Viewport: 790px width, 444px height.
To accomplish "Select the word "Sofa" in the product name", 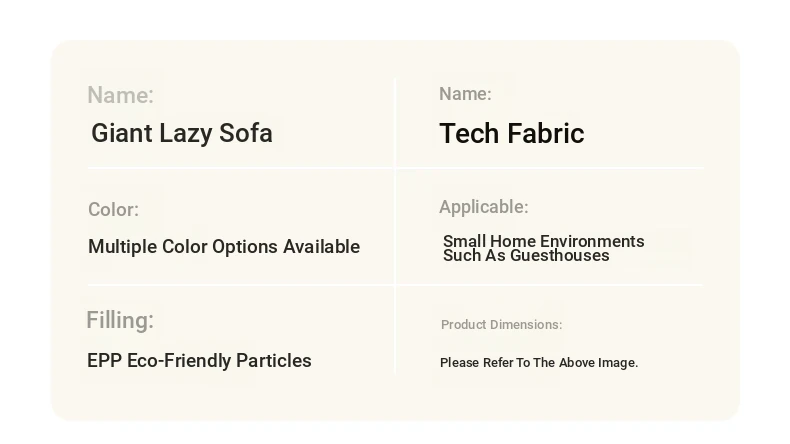I will pos(246,133).
